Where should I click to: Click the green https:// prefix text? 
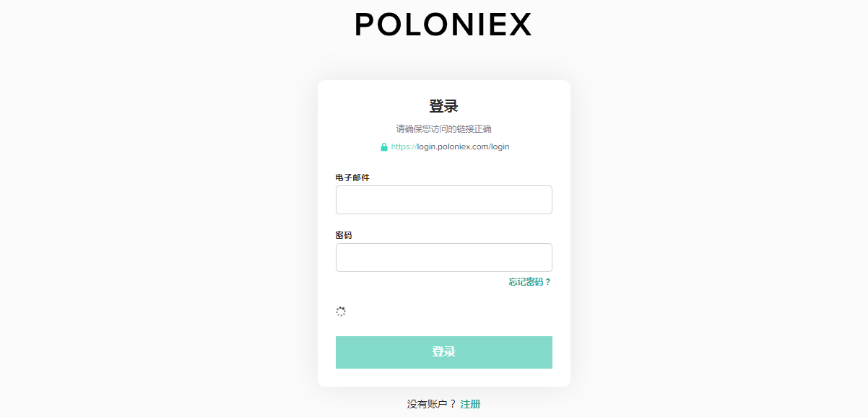click(404, 146)
